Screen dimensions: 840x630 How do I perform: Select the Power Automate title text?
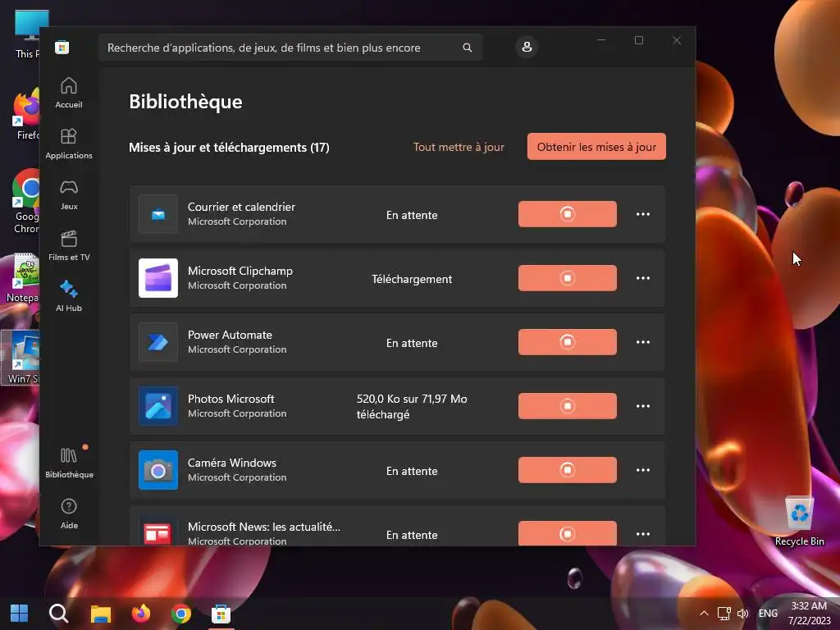coord(230,335)
